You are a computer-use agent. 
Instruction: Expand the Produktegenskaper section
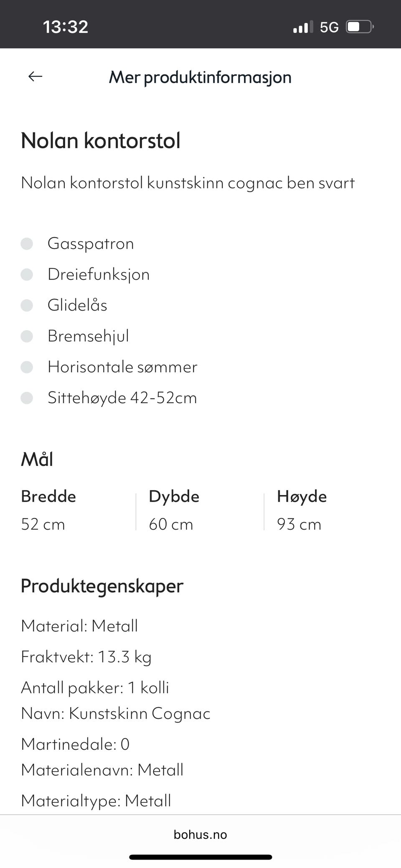(x=102, y=586)
